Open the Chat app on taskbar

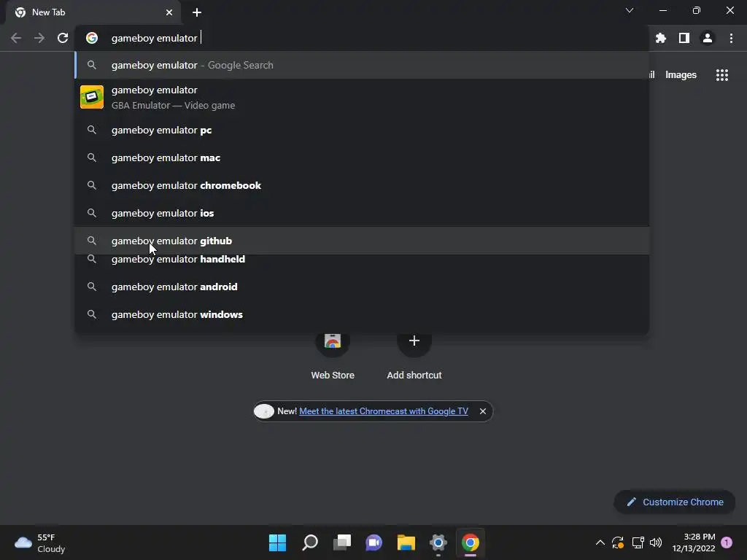tap(374, 542)
